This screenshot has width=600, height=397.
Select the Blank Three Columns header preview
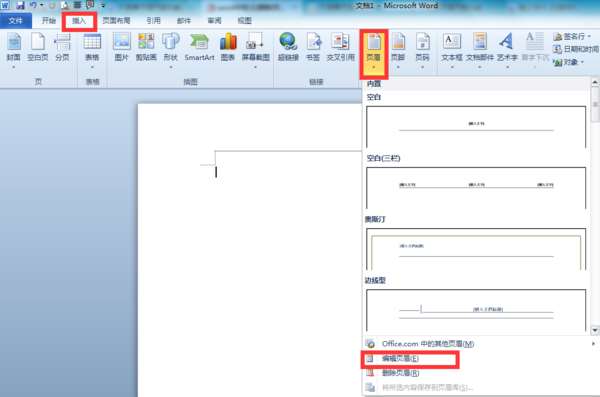[476, 188]
